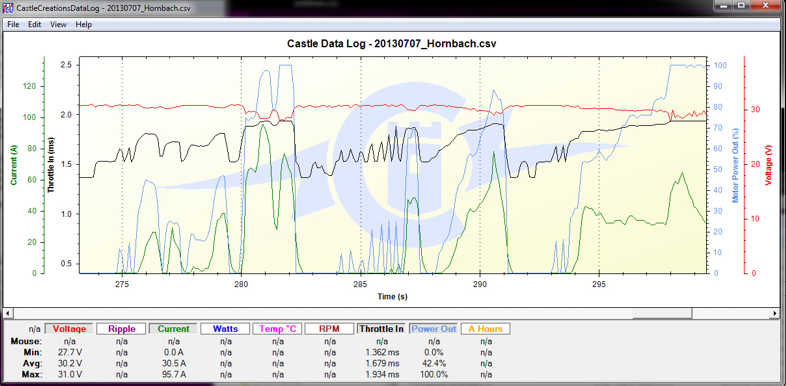786x386 pixels.
Task: Click the horizontal scrollbar left arrow
Action: tap(7, 313)
